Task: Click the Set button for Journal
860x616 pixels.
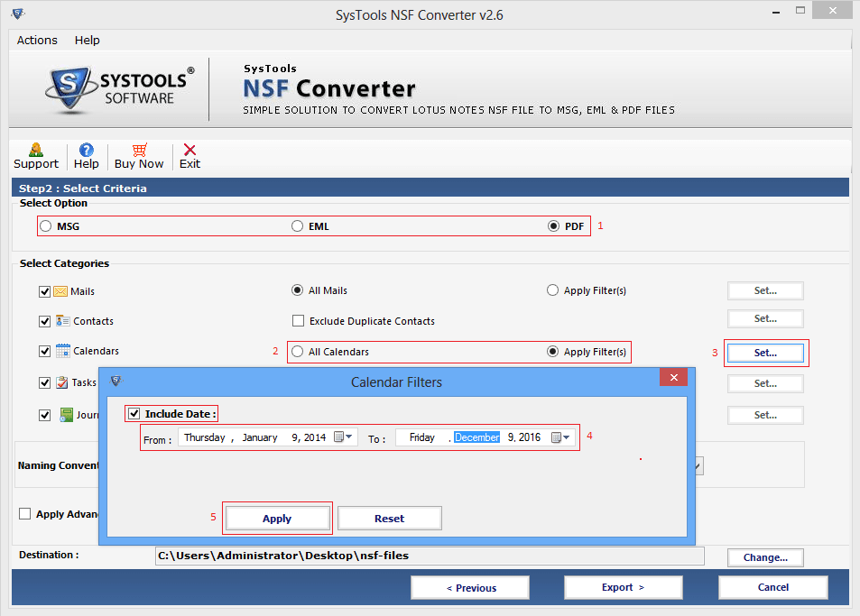Action: tap(765, 415)
